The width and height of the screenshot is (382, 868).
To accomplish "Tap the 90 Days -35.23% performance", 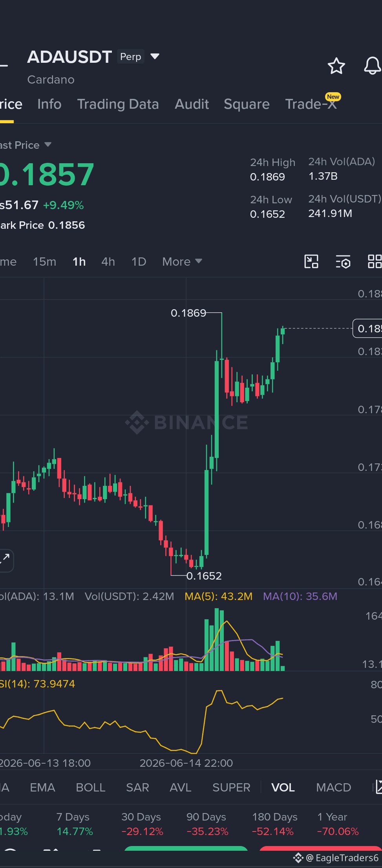I will tap(207, 824).
